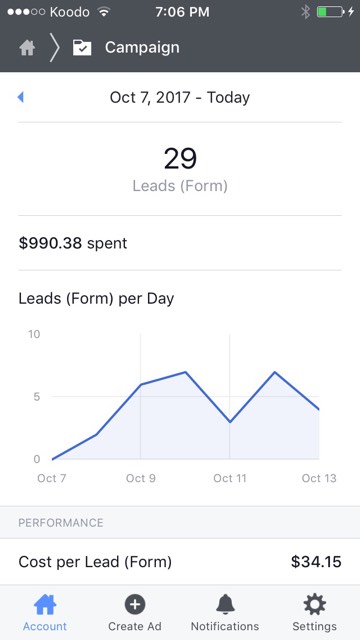
Task: Tap the Bluetooth status icon
Action: pyautogui.click(x=305, y=12)
